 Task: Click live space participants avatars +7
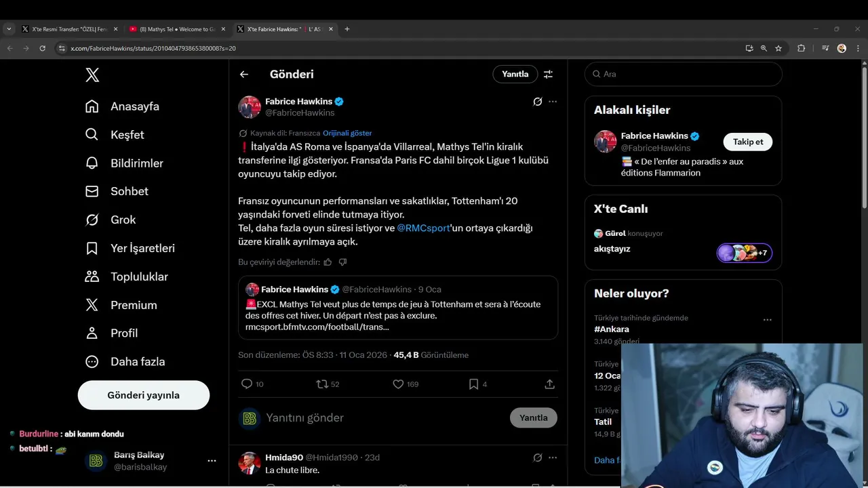[745, 253]
